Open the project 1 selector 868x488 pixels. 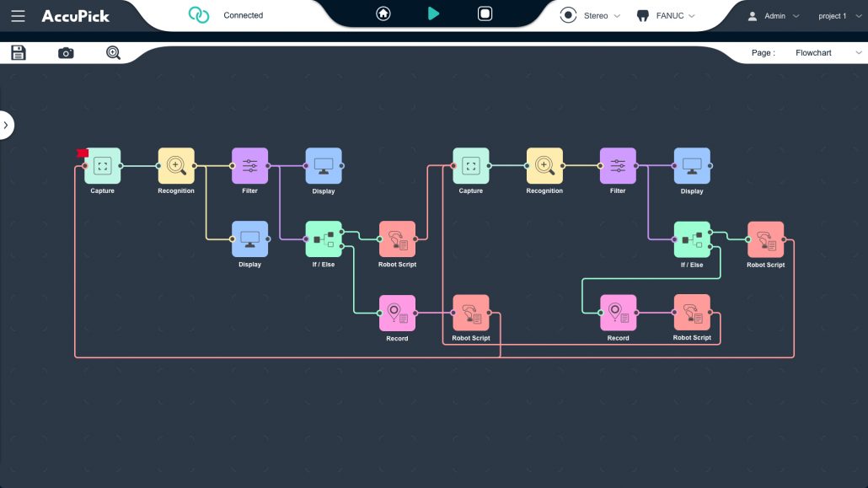(839, 16)
